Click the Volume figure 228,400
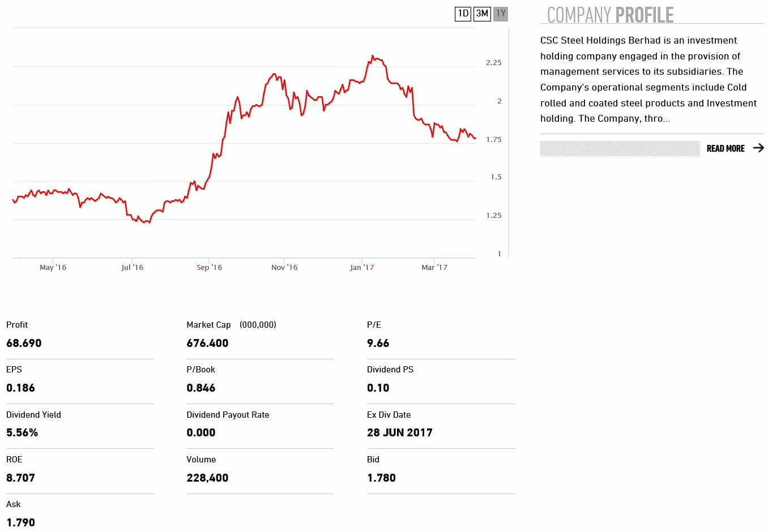The height and width of the screenshot is (532, 768). click(x=207, y=478)
